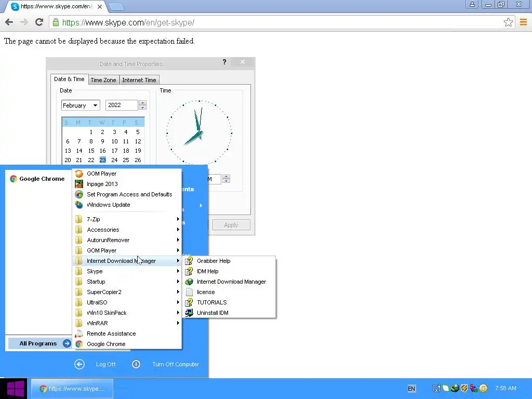This screenshot has height=399, width=532.
Task: Go back in Chrome
Action: [9, 22]
